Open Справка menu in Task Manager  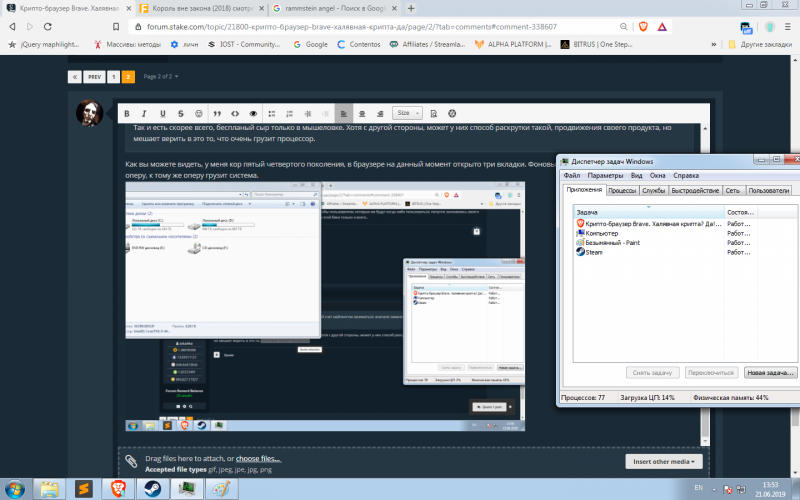click(686, 175)
